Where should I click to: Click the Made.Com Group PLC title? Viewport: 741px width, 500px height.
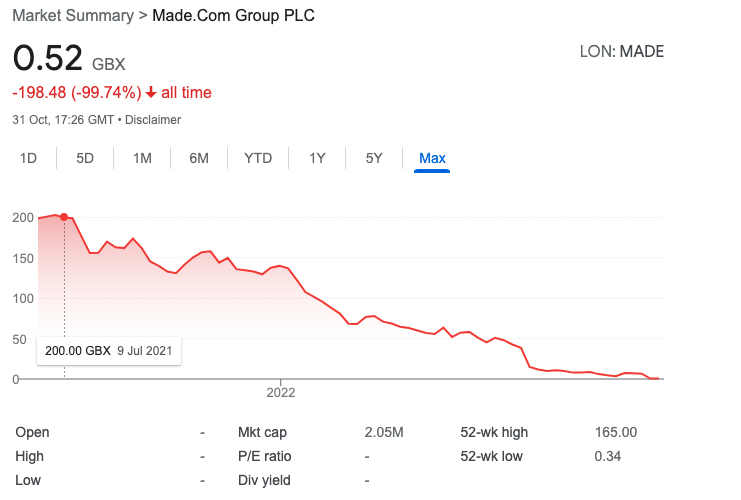[x=233, y=17]
